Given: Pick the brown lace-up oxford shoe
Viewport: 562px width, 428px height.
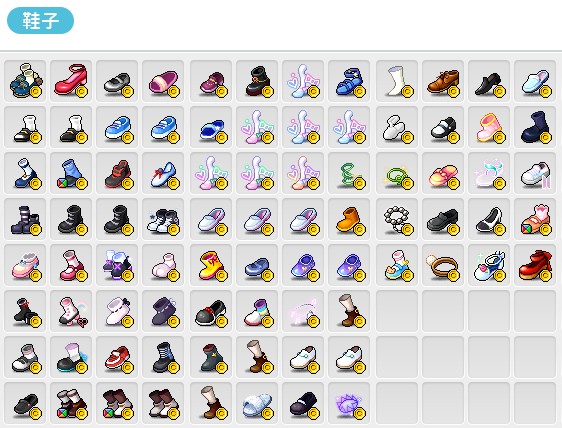Looking at the screenshot, I should coord(443,81).
